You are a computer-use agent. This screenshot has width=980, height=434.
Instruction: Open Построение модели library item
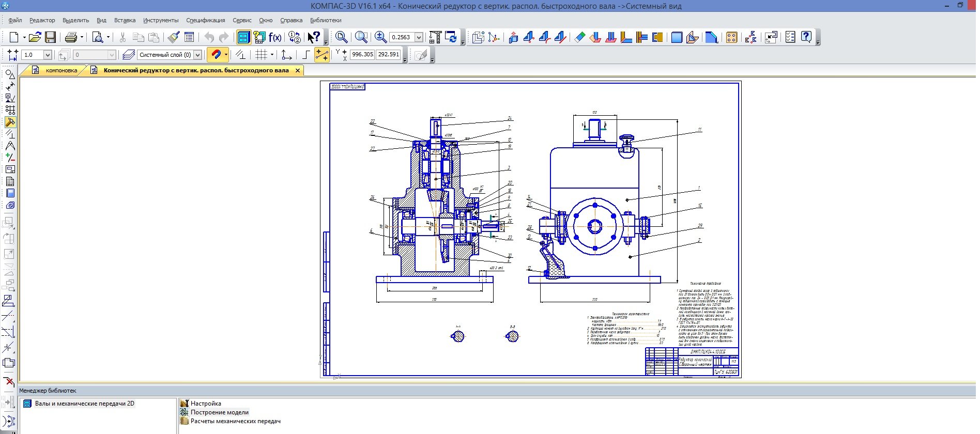click(x=219, y=412)
